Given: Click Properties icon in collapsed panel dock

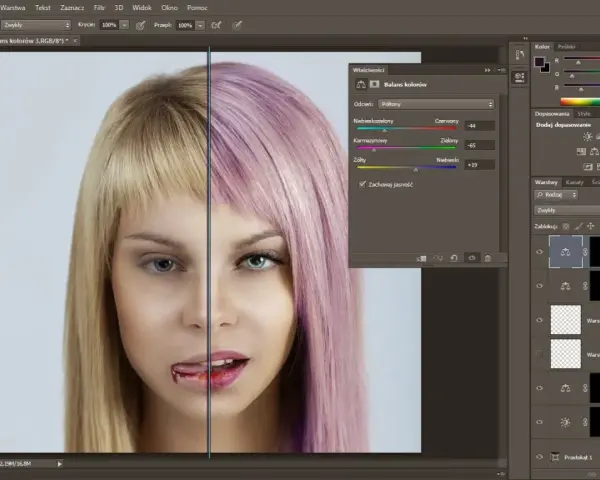Looking at the screenshot, I should pyautogui.click(x=520, y=77).
